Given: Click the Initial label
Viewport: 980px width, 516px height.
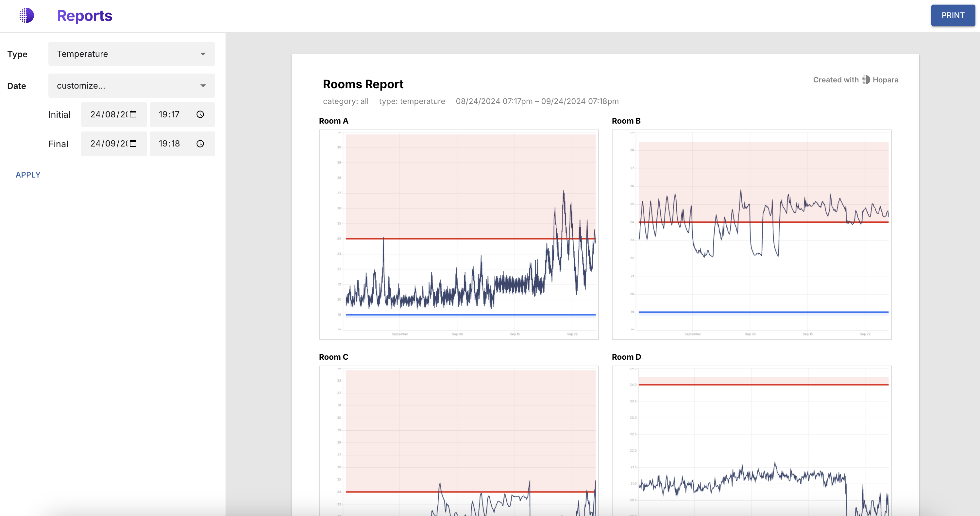Looking at the screenshot, I should pos(59,114).
